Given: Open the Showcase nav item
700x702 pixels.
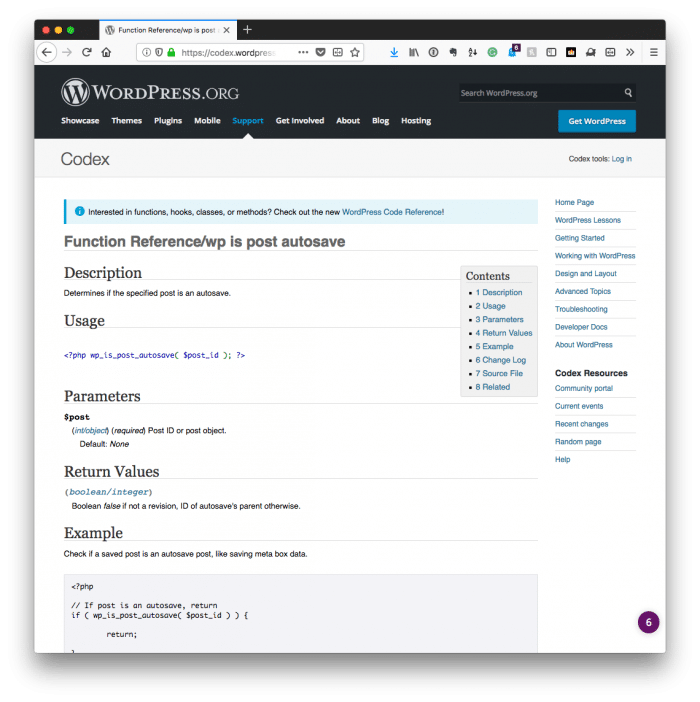Looking at the screenshot, I should tap(80, 120).
